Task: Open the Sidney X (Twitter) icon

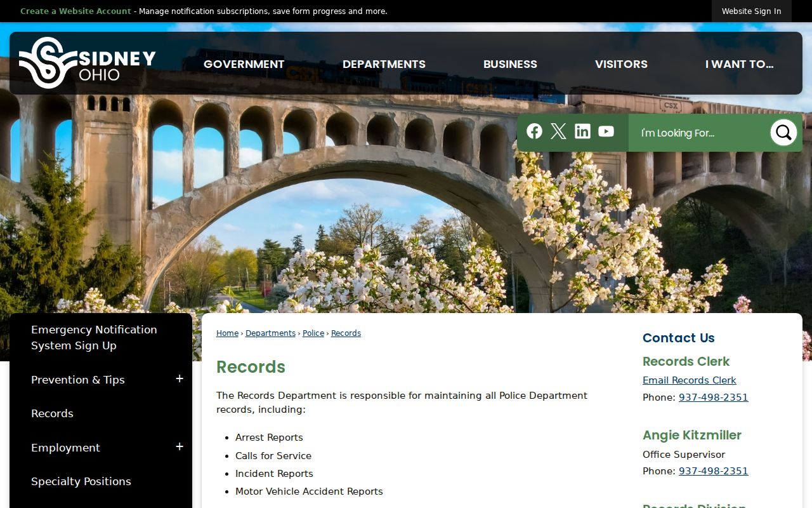Action: click(558, 131)
